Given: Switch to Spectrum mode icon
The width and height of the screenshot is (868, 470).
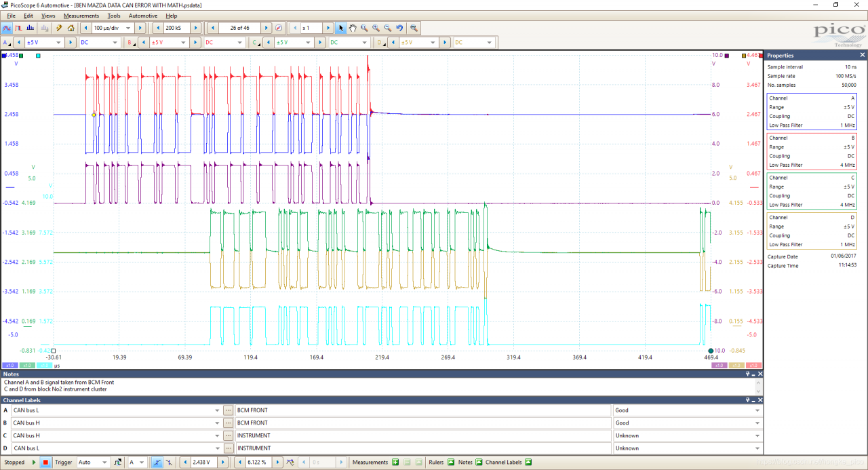Looking at the screenshot, I should (31, 28).
